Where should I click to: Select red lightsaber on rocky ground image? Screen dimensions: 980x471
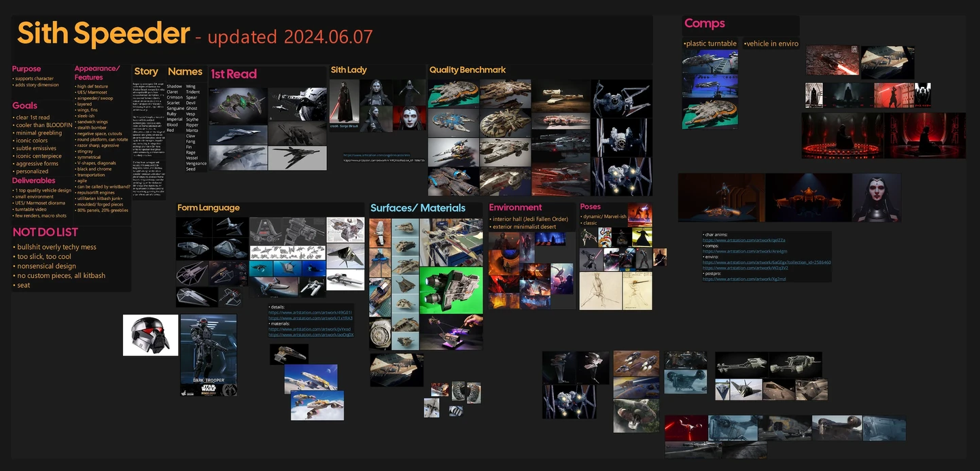coord(833,60)
